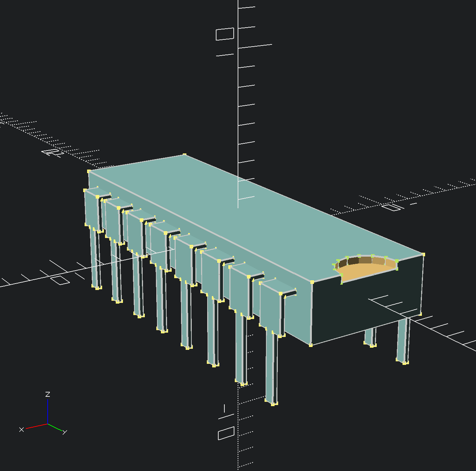
Task: Select the rightmost pin leg under the dark end face
Action: click(x=403, y=341)
